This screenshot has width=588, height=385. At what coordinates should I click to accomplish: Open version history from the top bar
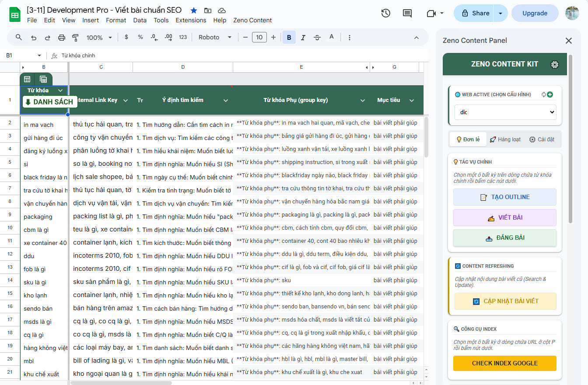click(385, 13)
